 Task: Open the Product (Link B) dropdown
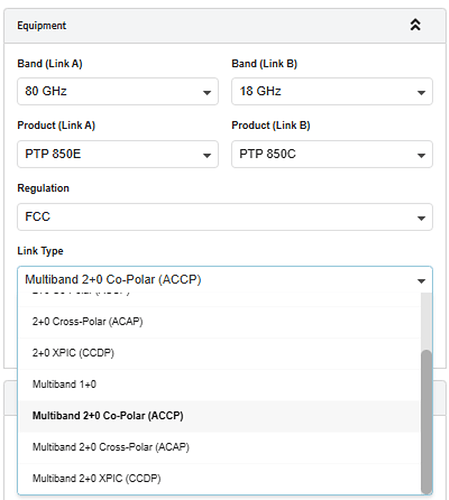pyautogui.click(x=332, y=154)
